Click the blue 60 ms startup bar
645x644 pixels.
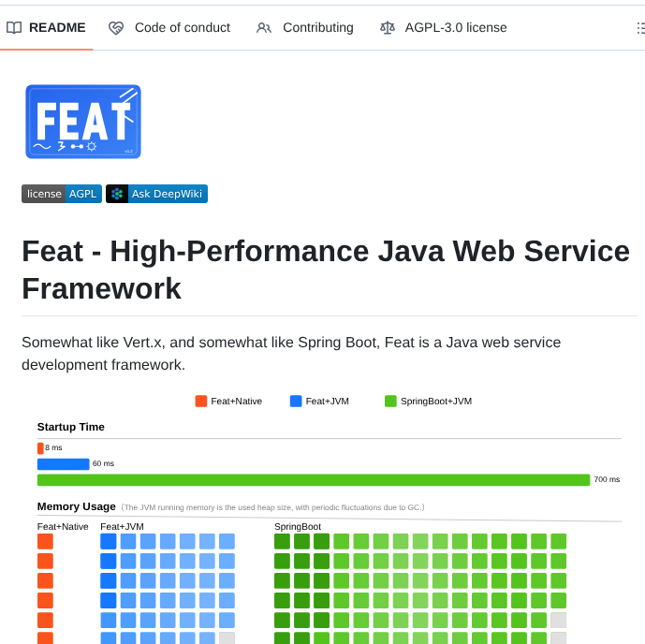coord(63,464)
